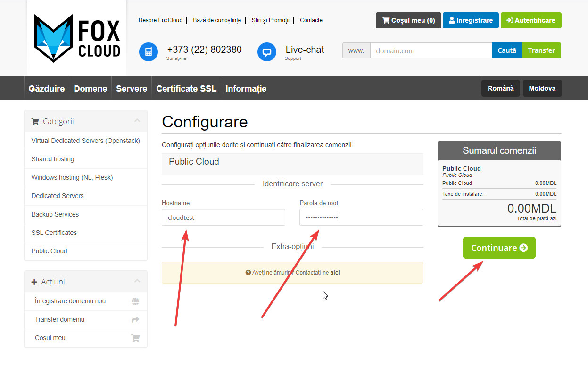This screenshot has width=588, height=367.
Task: Open the Găzduire menu
Action: [x=47, y=89]
